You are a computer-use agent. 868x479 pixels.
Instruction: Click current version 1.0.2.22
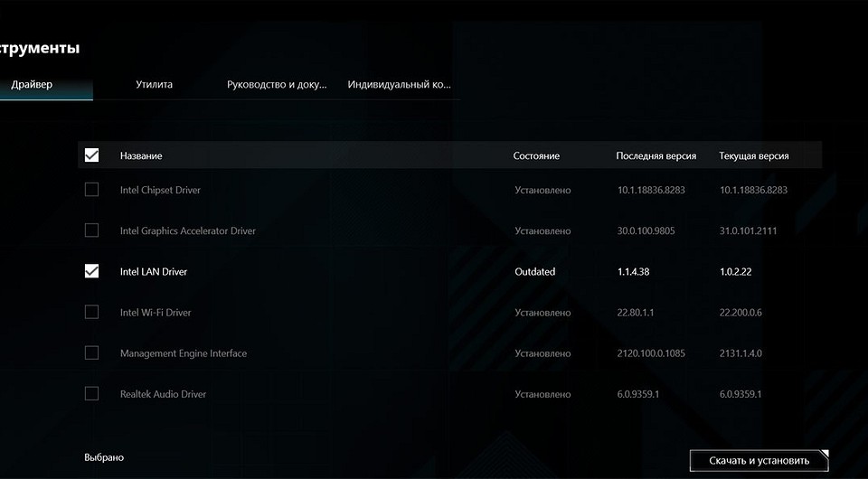736,271
